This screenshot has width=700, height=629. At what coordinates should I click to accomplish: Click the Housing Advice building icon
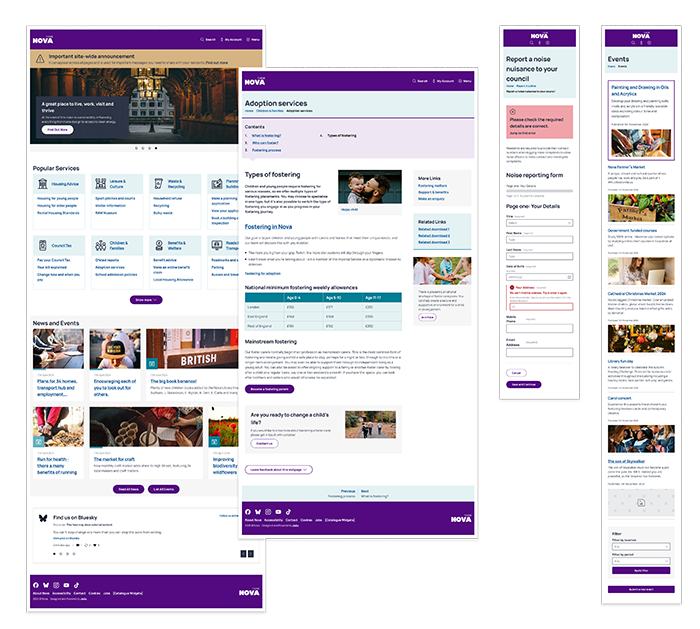(43, 183)
